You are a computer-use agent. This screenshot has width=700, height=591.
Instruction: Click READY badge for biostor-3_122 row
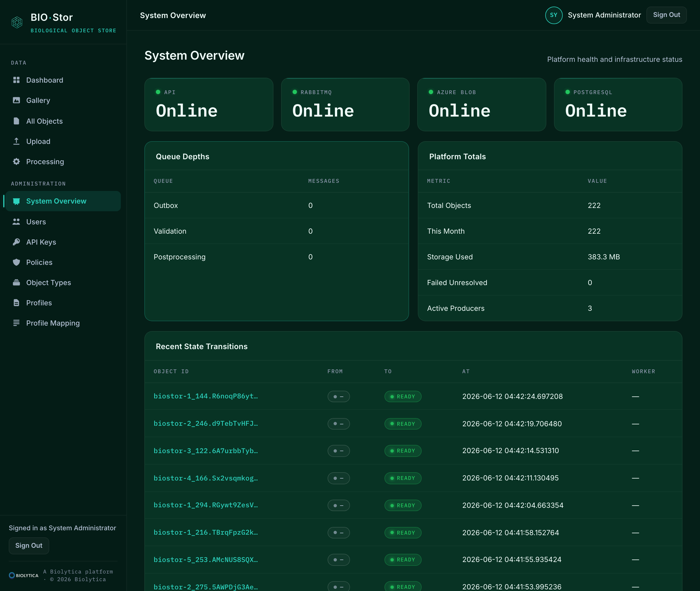pyautogui.click(x=403, y=451)
